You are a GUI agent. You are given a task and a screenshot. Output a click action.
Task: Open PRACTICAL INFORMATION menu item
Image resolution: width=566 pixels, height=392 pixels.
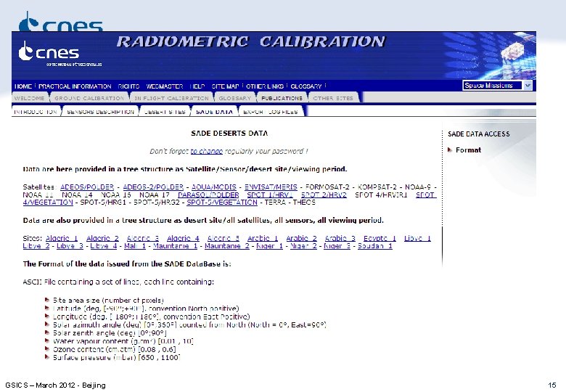pos(75,86)
